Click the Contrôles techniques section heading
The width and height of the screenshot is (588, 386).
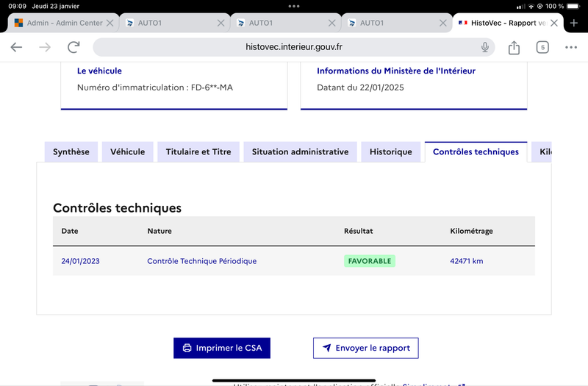(x=117, y=208)
